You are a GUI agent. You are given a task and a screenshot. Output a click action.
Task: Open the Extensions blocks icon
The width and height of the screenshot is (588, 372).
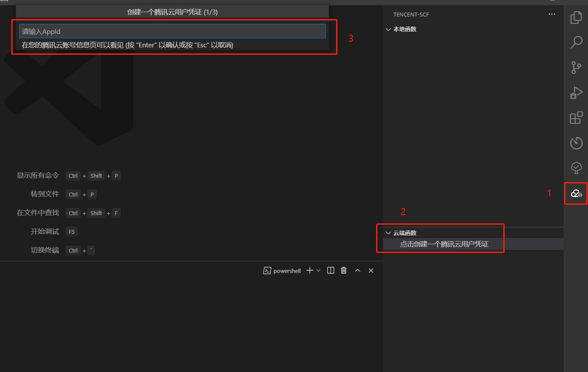click(x=576, y=118)
